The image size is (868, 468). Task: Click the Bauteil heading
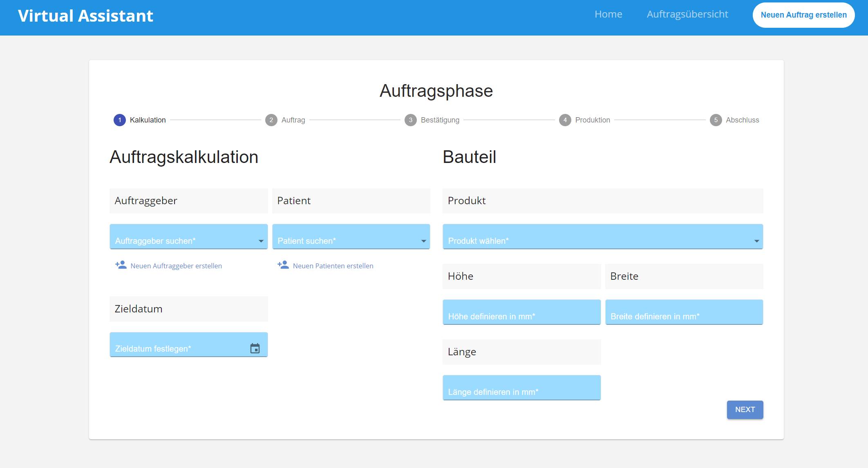[x=470, y=157]
